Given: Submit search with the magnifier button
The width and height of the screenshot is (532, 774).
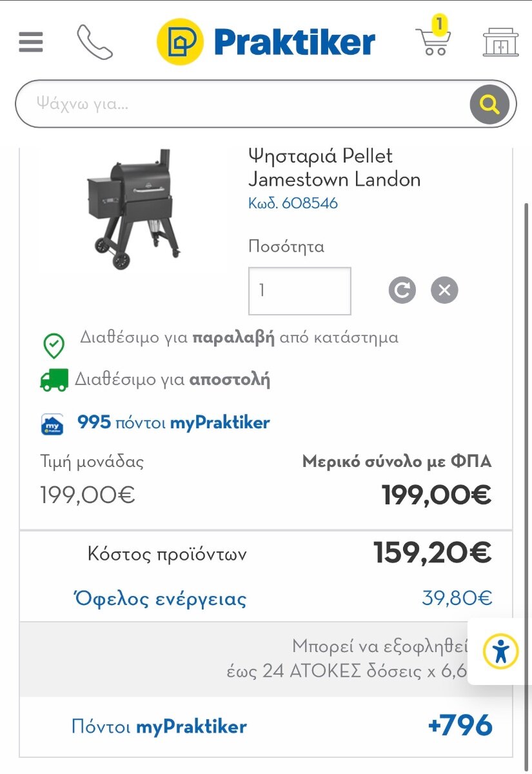Looking at the screenshot, I should [x=489, y=104].
